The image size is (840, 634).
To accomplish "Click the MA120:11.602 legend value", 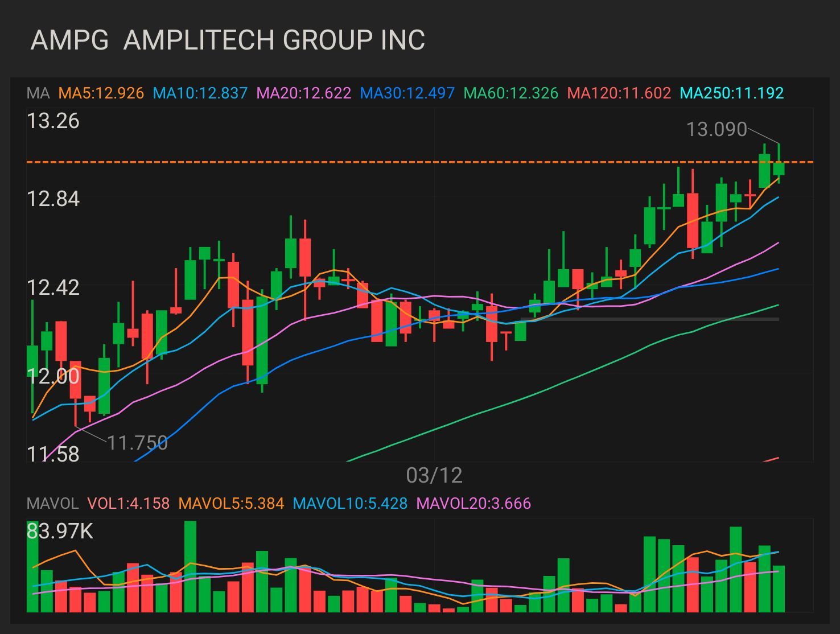I will click(619, 93).
